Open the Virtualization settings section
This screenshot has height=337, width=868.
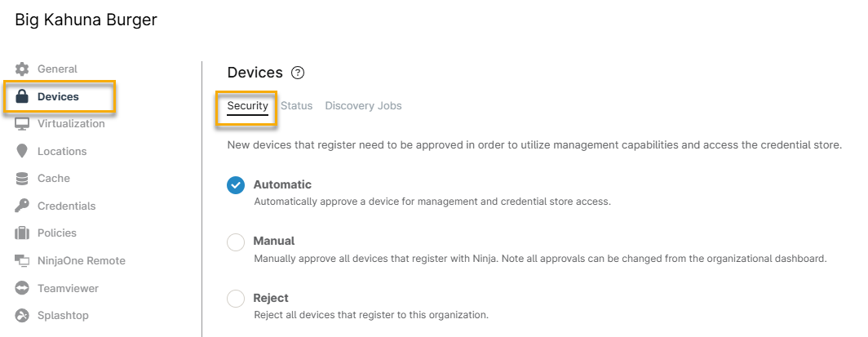click(x=71, y=124)
